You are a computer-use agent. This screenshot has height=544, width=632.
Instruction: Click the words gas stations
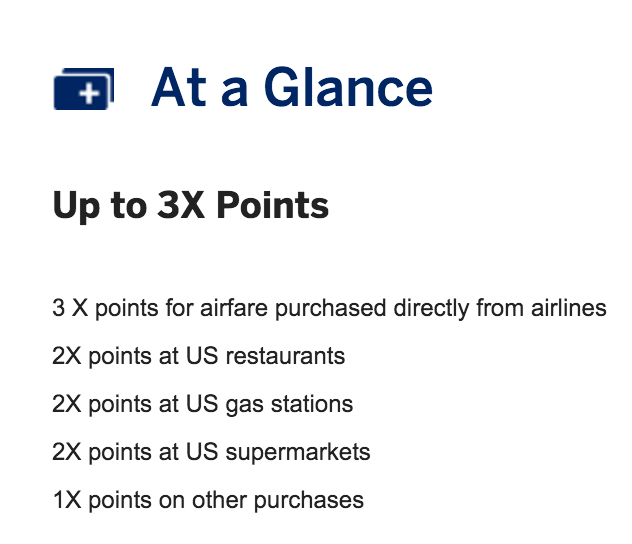(289, 405)
